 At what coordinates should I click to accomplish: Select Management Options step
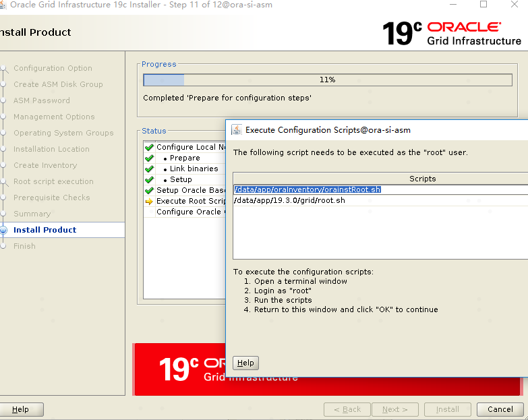coord(54,117)
